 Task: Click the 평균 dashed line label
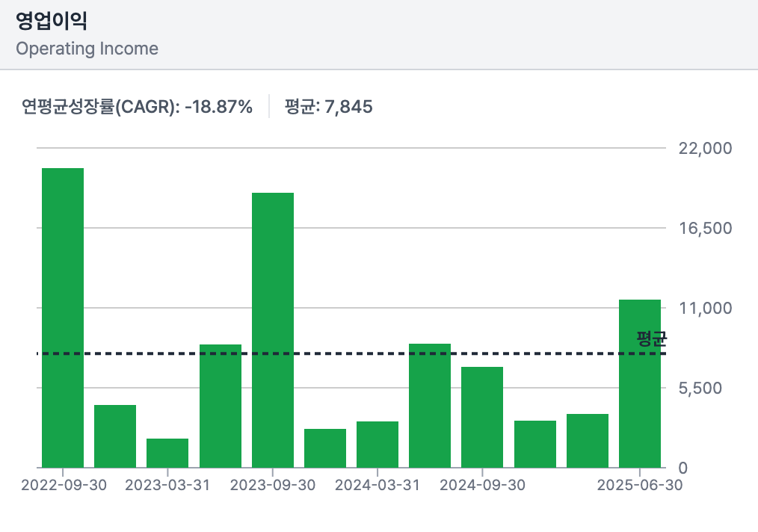pos(652,338)
